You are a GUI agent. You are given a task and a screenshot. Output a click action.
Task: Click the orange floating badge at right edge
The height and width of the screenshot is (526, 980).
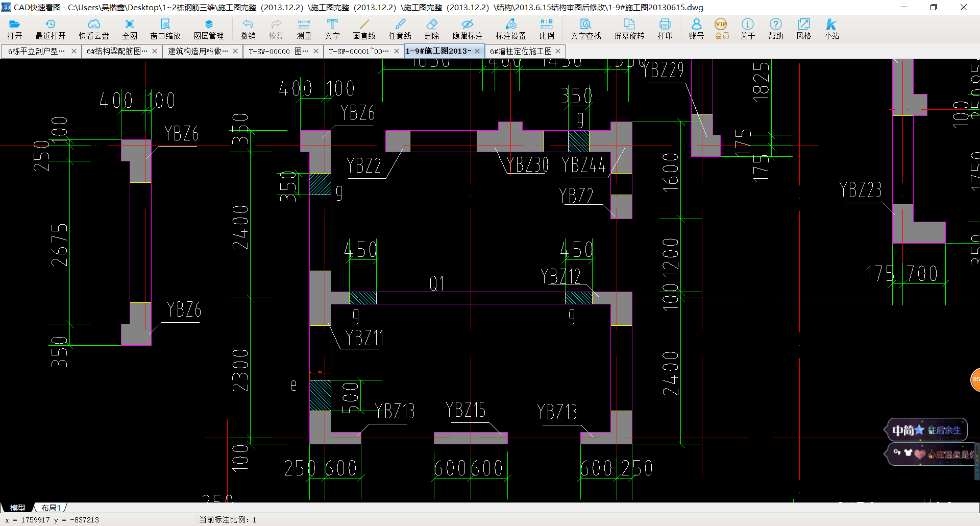(975, 380)
